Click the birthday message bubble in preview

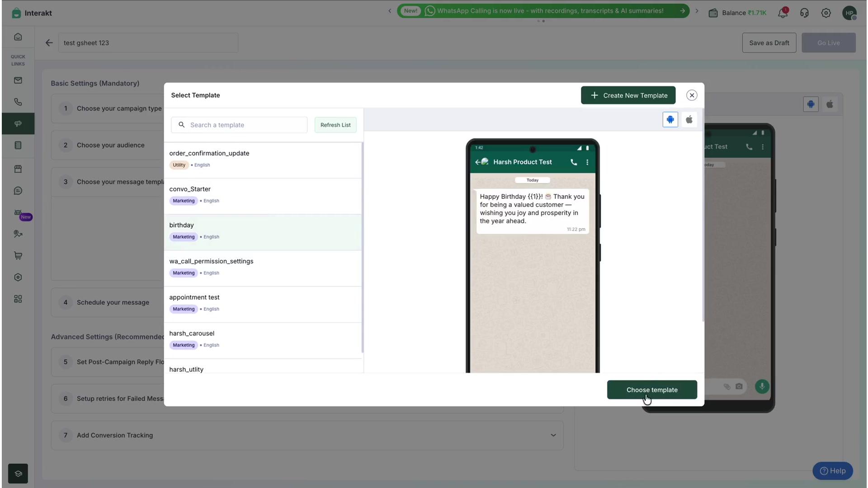tap(533, 211)
